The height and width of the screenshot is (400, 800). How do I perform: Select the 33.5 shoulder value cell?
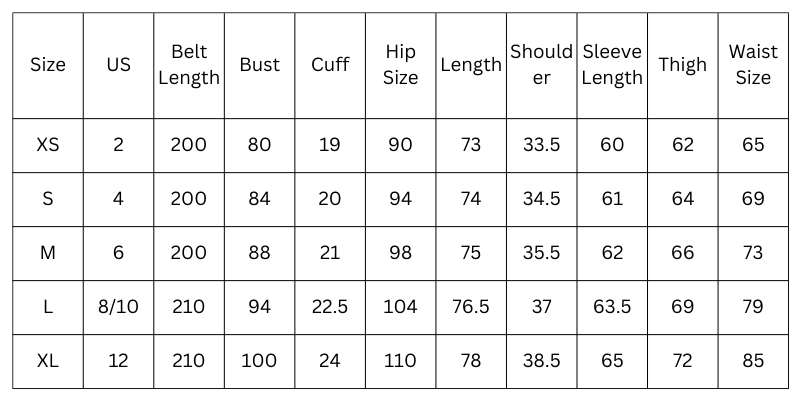(541, 145)
